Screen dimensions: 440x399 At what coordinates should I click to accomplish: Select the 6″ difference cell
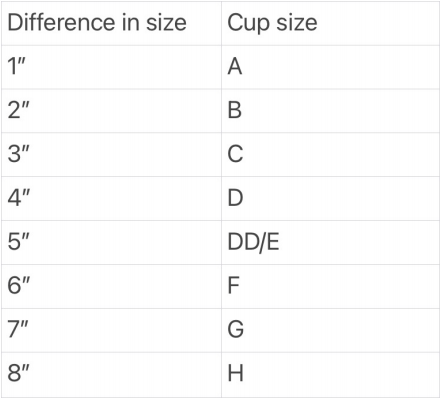[111, 287]
